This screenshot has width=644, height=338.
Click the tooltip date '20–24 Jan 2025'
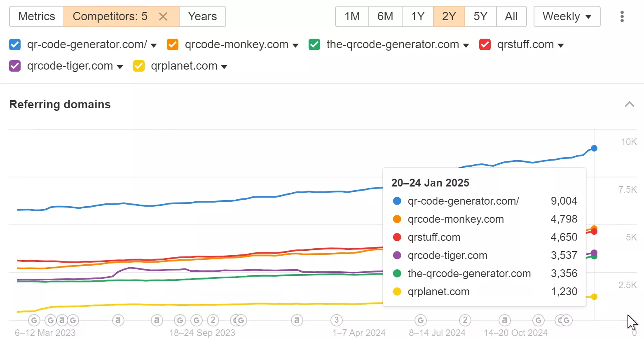[430, 183]
